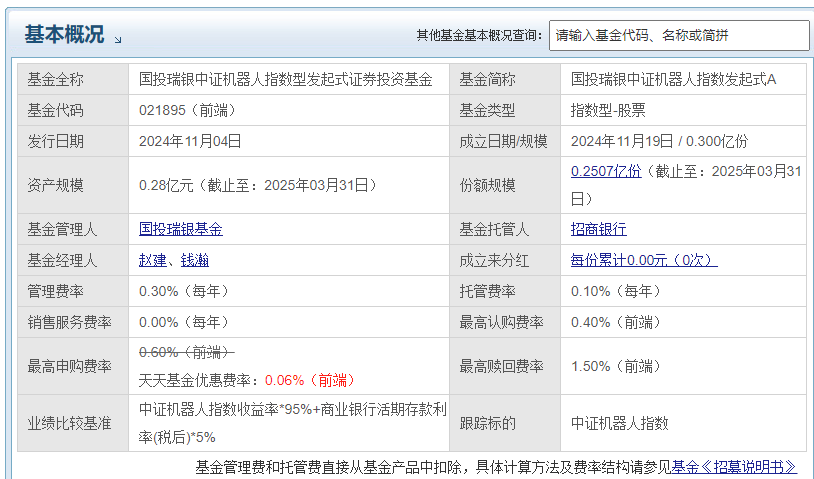Click the 资产规模 row label

tap(55, 185)
